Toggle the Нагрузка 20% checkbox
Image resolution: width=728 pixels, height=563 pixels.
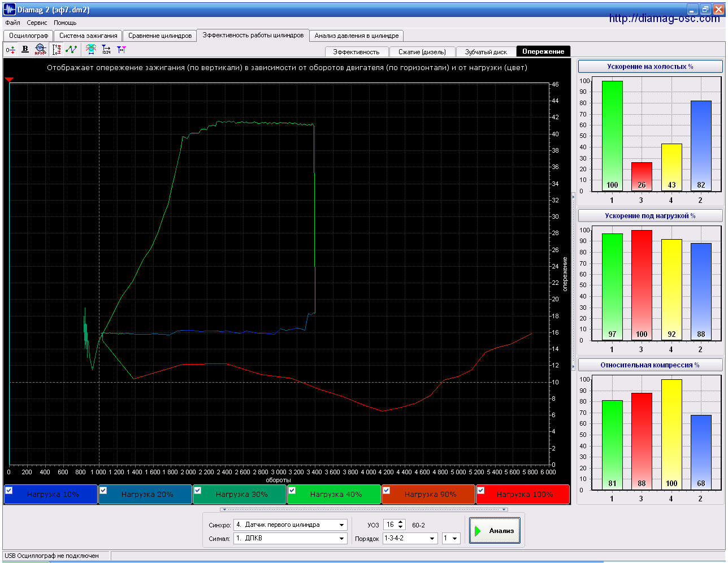pyautogui.click(x=103, y=491)
